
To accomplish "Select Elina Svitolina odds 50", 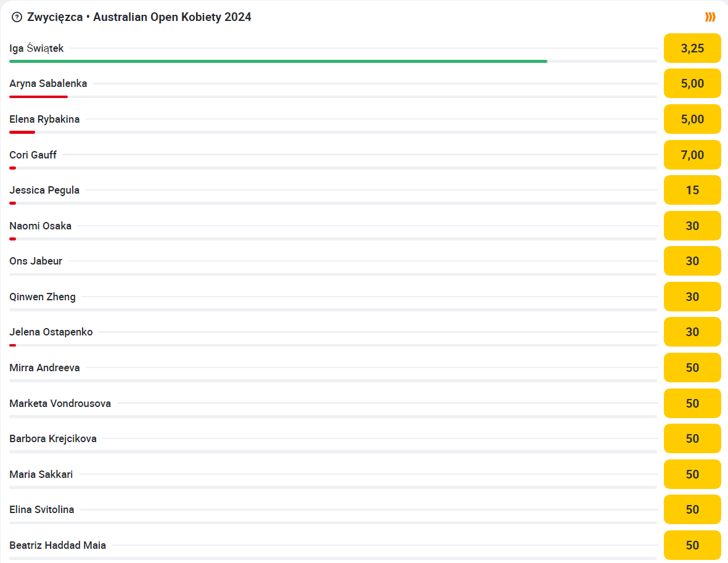I will tap(692, 509).
